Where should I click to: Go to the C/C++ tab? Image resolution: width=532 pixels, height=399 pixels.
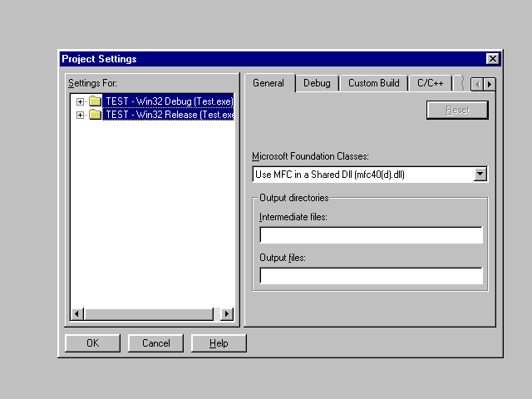431,83
